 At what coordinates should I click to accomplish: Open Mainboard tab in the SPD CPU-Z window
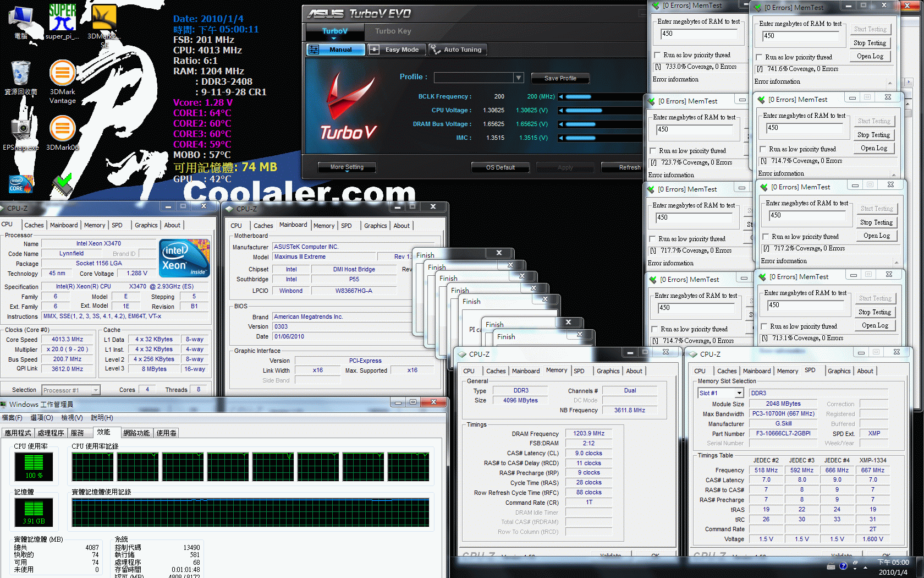(x=757, y=371)
